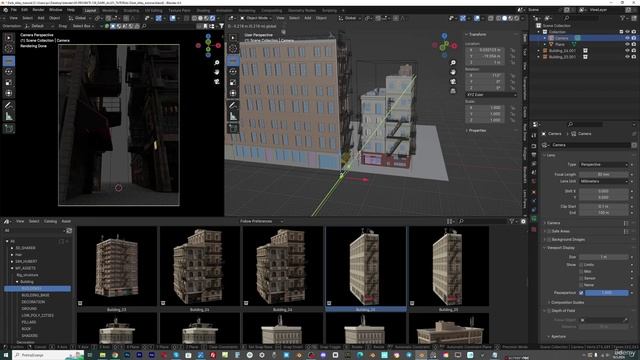Click the pan hand icon in the camera viewport
The width and height of the screenshot is (640, 360).
pyautogui.click(x=217, y=72)
